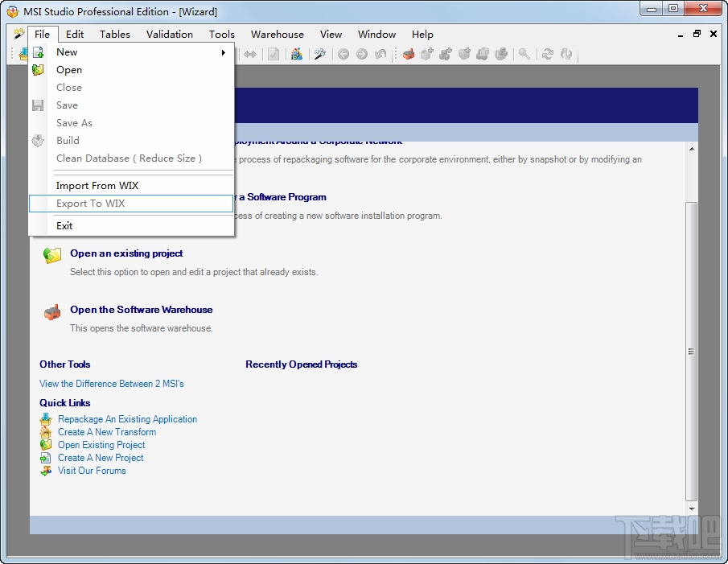Select Import From WIX from File menu
Screen dimensions: 728x564
point(97,185)
